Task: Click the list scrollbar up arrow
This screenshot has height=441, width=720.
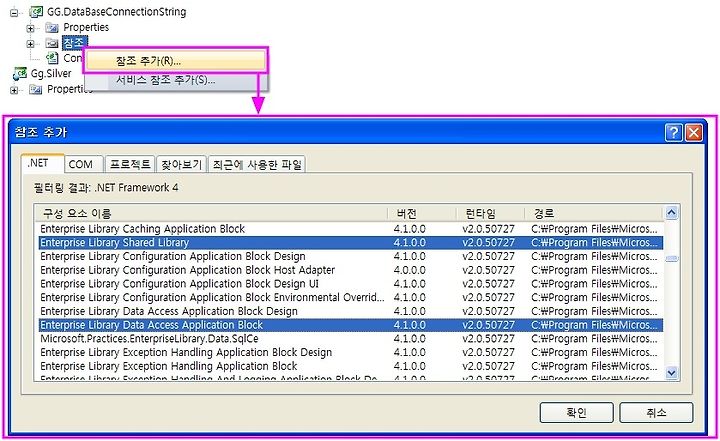Action: click(x=671, y=213)
